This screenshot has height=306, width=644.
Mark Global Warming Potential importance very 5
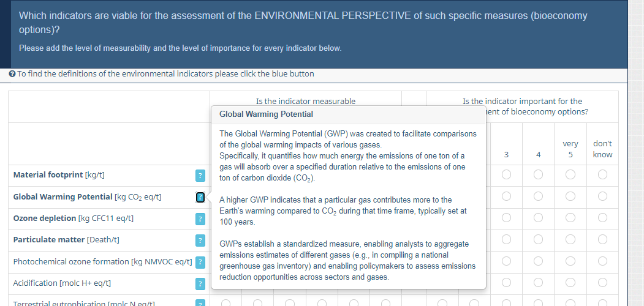(570, 196)
